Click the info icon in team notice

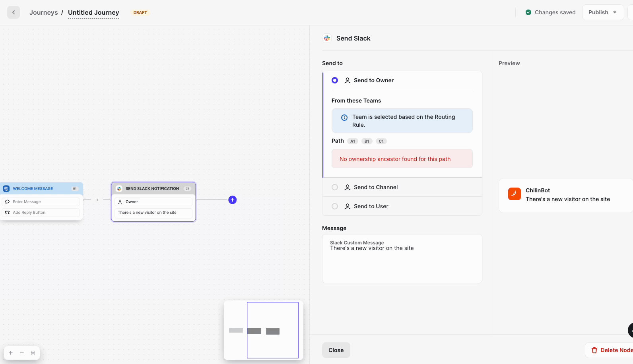pyautogui.click(x=344, y=118)
